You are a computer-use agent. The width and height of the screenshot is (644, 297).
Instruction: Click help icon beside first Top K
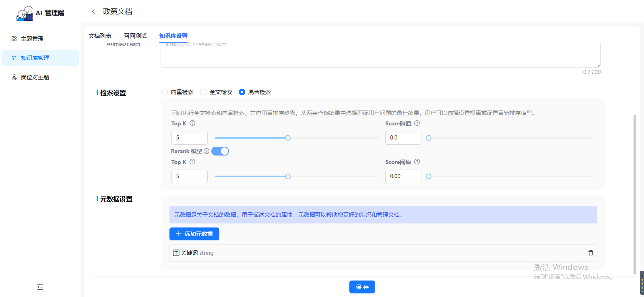tap(192, 123)
